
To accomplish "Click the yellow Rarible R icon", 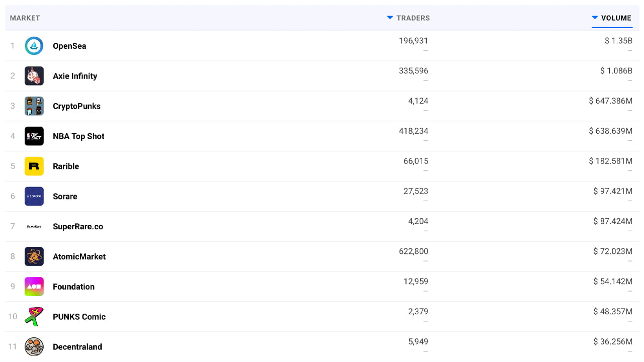I will click(34, 166).
